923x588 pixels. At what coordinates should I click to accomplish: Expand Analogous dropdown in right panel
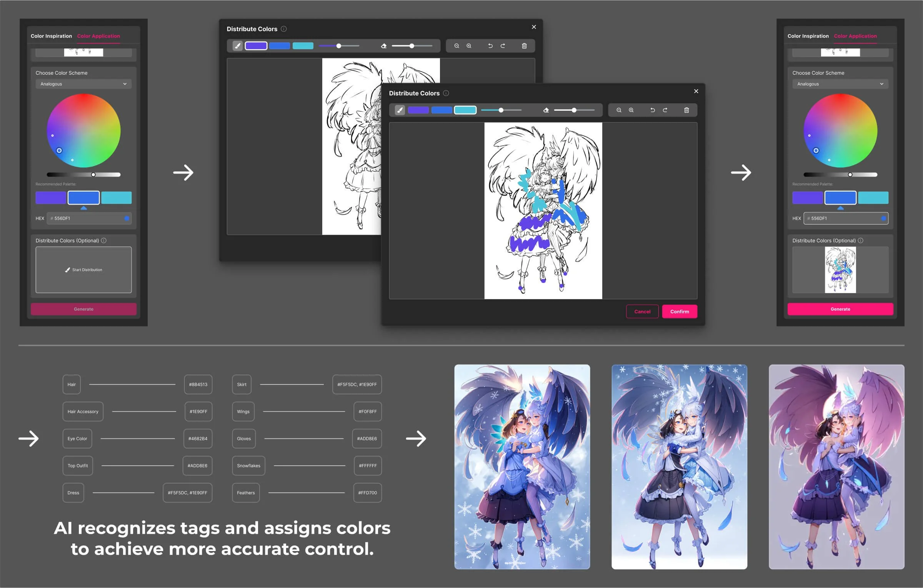click(x=840, y=84)
